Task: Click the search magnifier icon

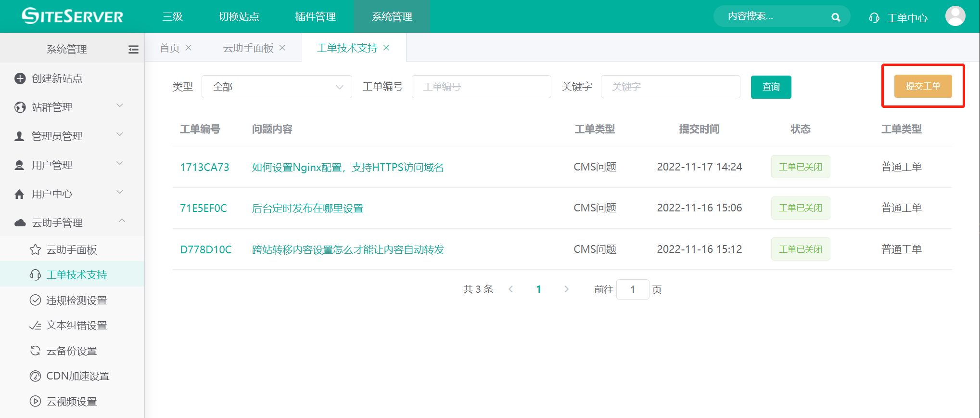Action: (836, 17)
